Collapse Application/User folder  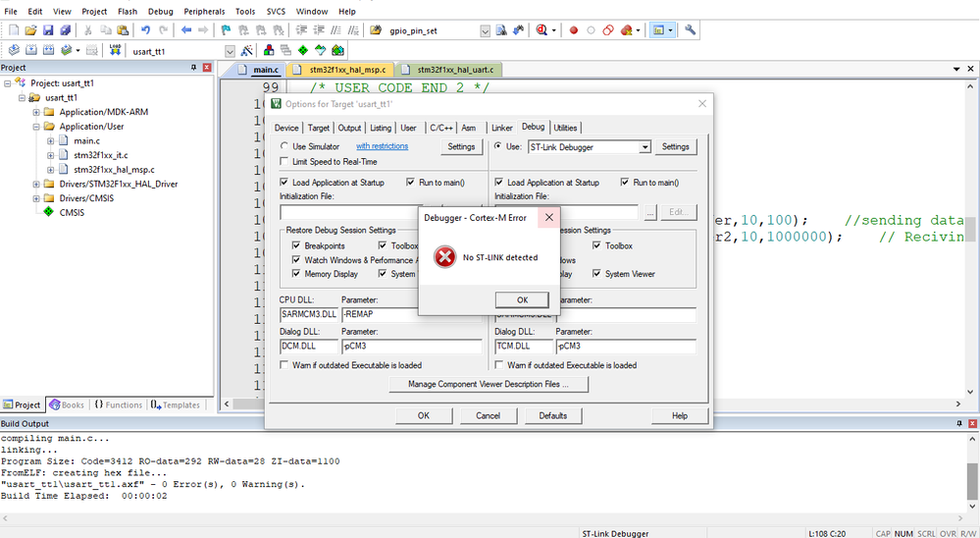[36, 127]
